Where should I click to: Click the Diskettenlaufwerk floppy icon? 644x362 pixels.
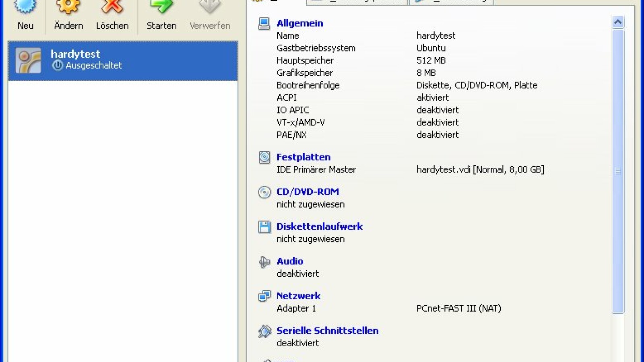(264, 227)
